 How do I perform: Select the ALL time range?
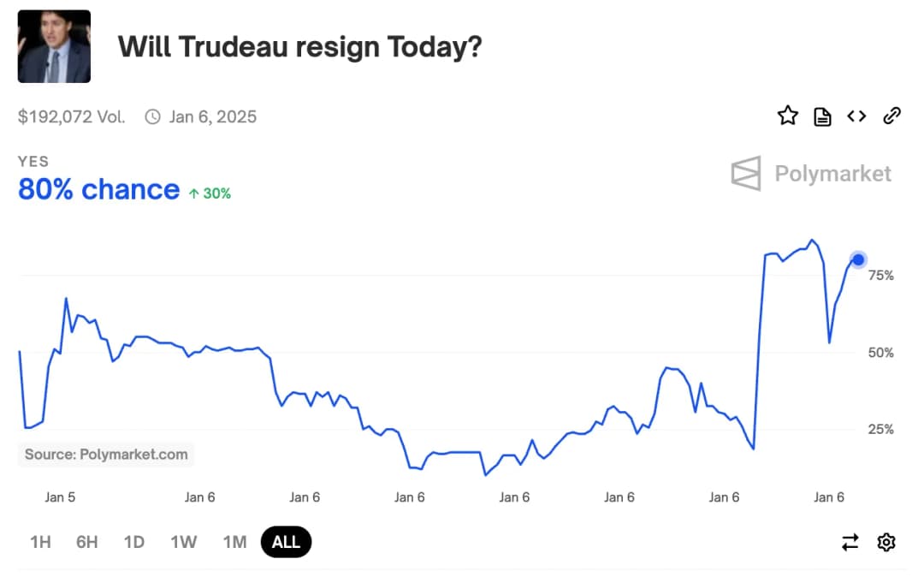click(286, 542)
